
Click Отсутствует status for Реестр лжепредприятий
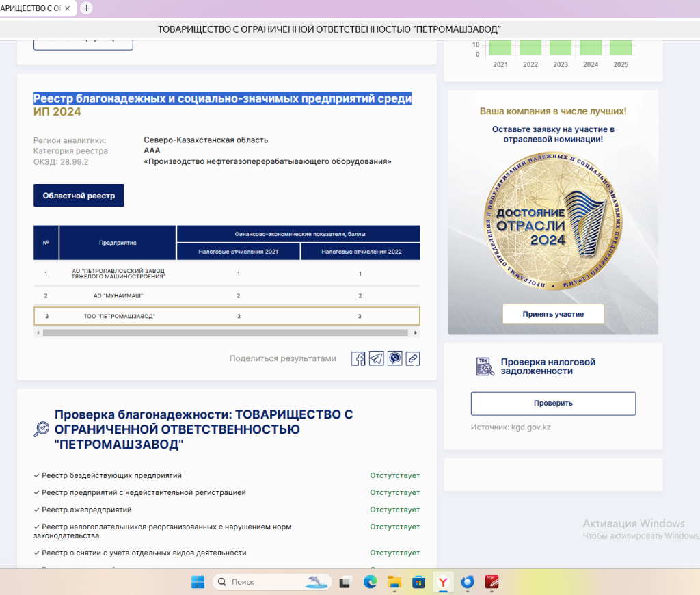click(x=394, y=510)
